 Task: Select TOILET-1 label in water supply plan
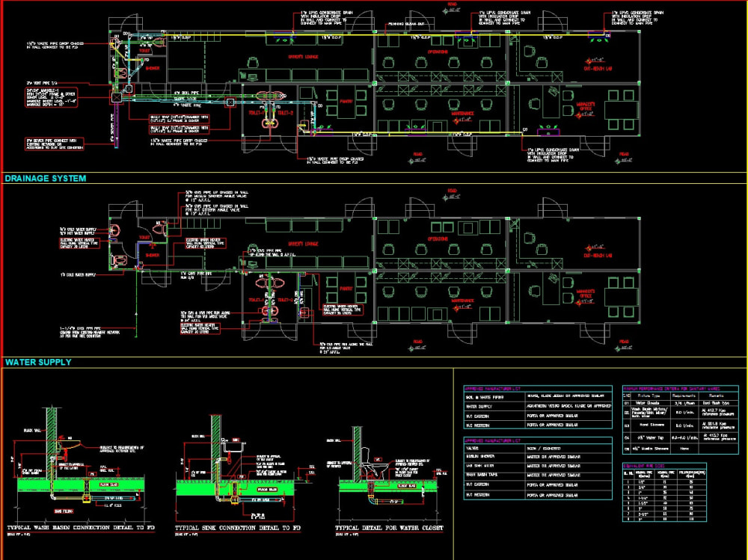[256, 300]
